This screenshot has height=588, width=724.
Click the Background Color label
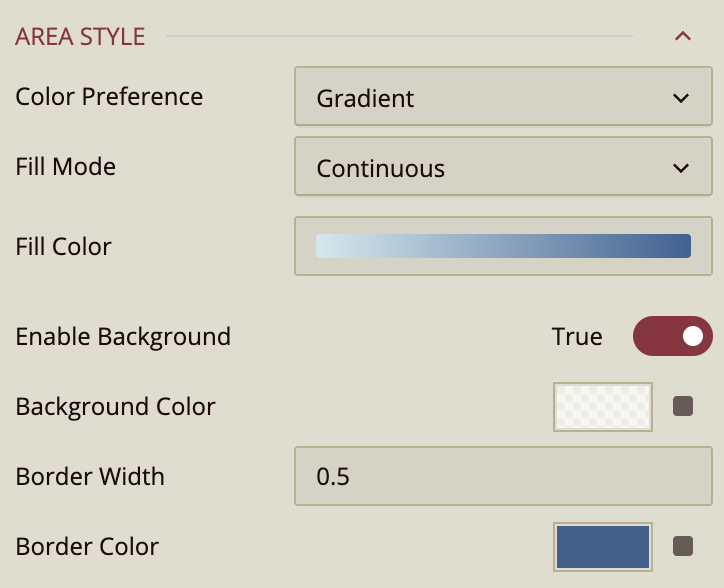pyautogui.click(x=116, y=407)
